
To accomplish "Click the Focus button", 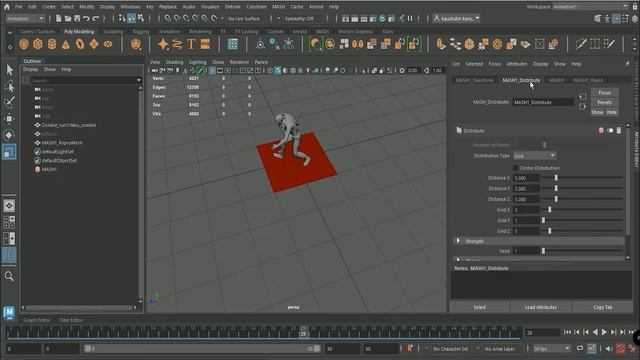I will pos(604,93).
